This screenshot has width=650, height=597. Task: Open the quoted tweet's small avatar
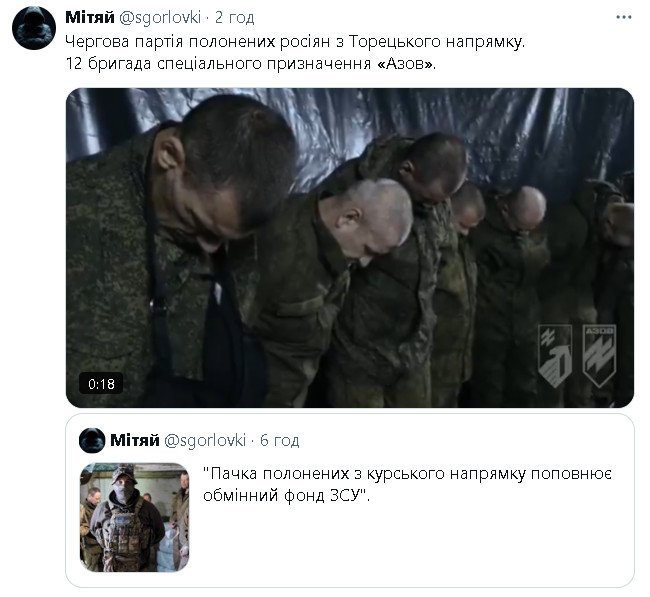click(92, 440)
